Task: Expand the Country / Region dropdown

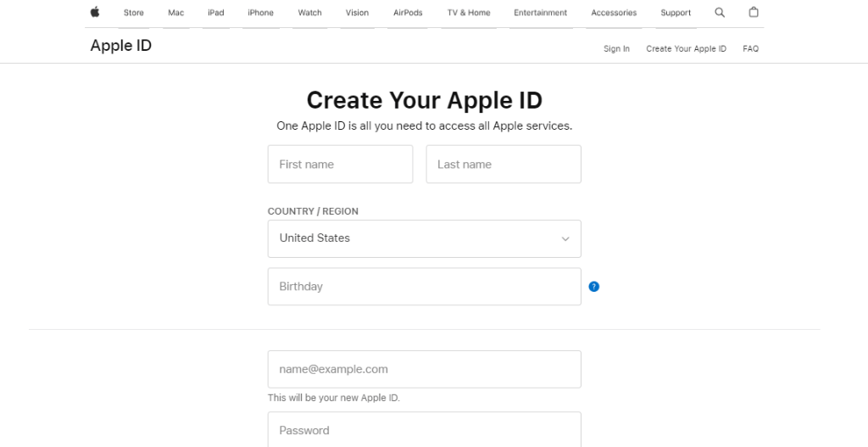Action: [424, 238]
